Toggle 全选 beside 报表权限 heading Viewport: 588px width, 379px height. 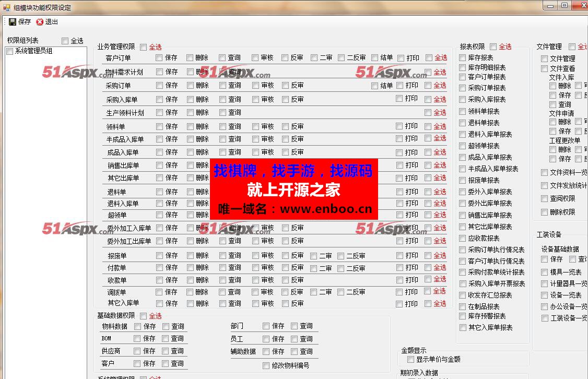click(x=493, y=47)
